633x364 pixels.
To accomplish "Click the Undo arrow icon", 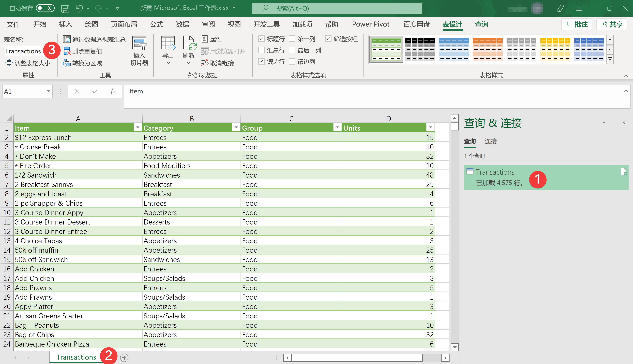I will point(79,9).
